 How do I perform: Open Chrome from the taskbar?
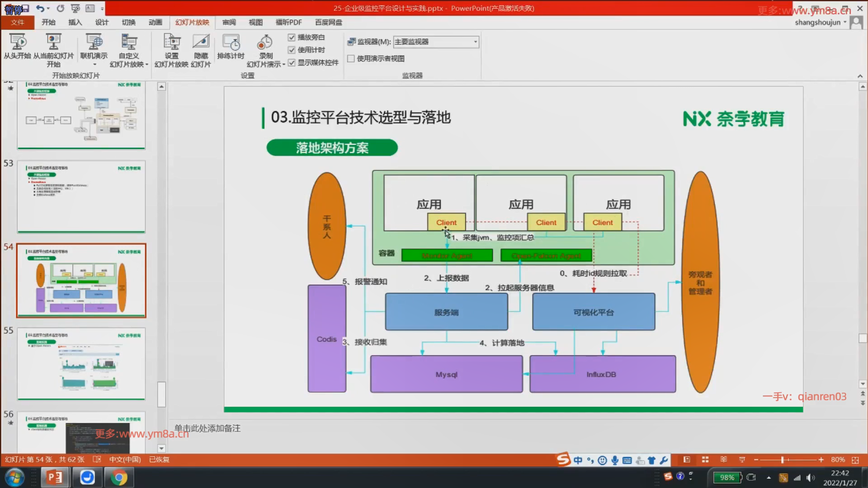[x=119, y=477]
